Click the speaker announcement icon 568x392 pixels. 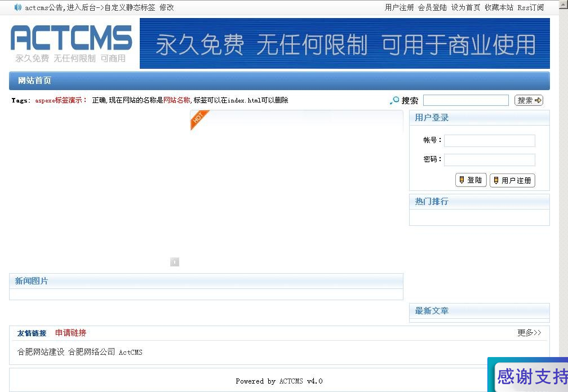tap(18, 7)
